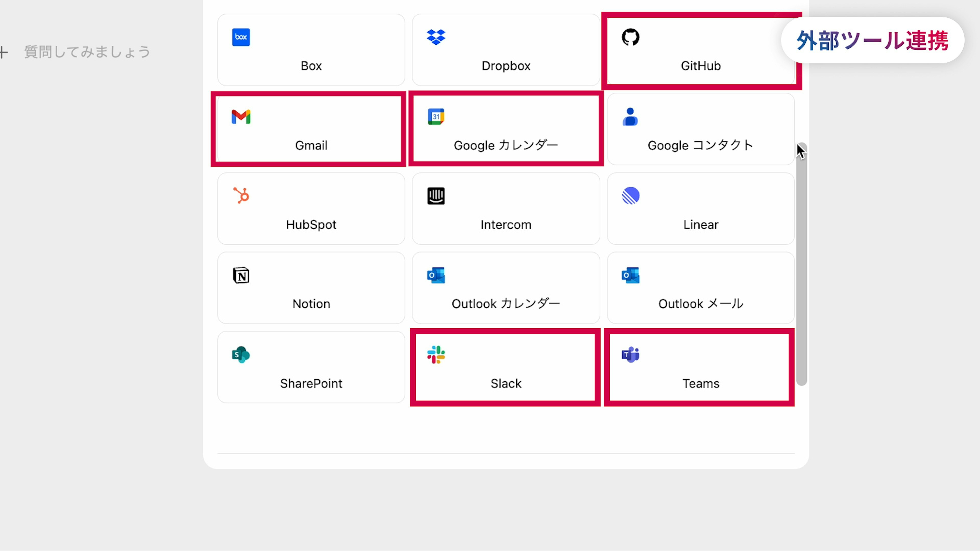Choose the Outlook カレンダー connector
The height and width of the screenshot is (551, 980).
(x=506, y=288)
